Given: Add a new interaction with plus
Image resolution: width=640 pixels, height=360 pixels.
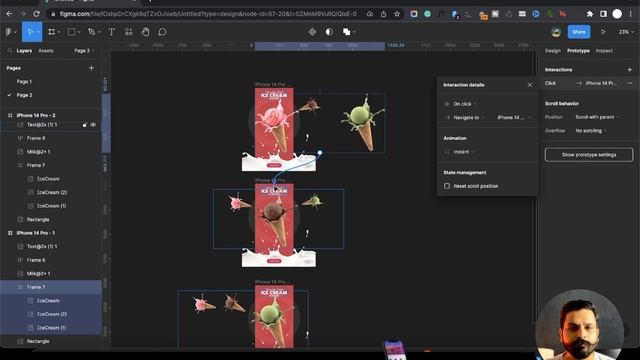Looking at the screenshot, I should 629,70.
